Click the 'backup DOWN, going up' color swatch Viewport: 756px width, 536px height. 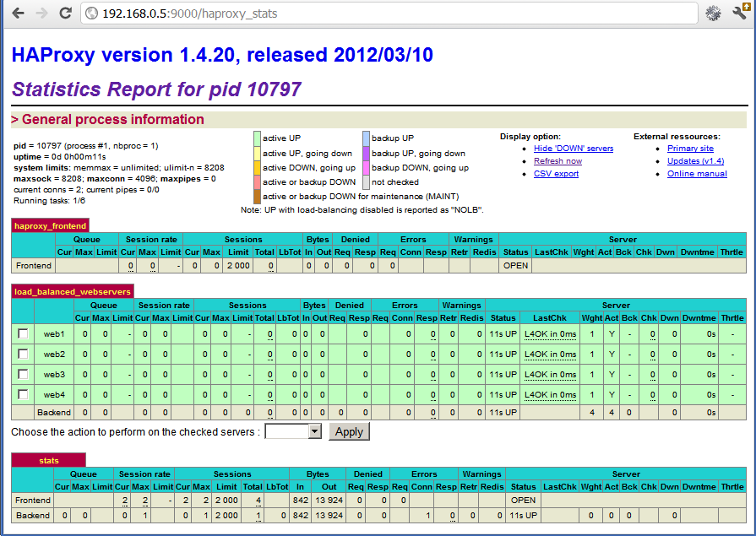click(x=366, y=168)
